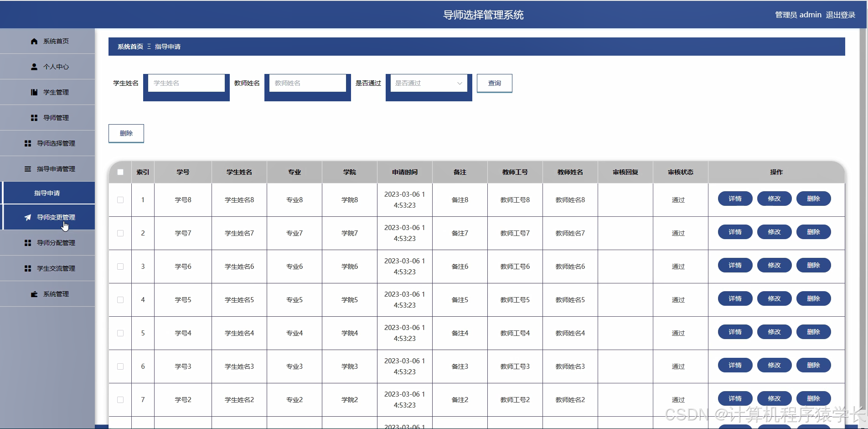
Task: Click 修改 for 学生姓名8 row
Action: 775,199
